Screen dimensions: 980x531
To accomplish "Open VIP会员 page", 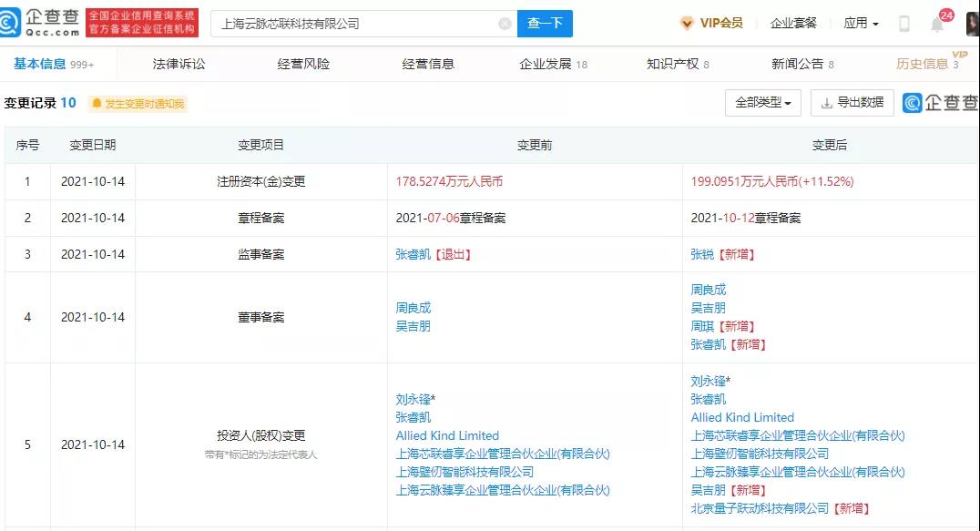I will coord(721,23).
